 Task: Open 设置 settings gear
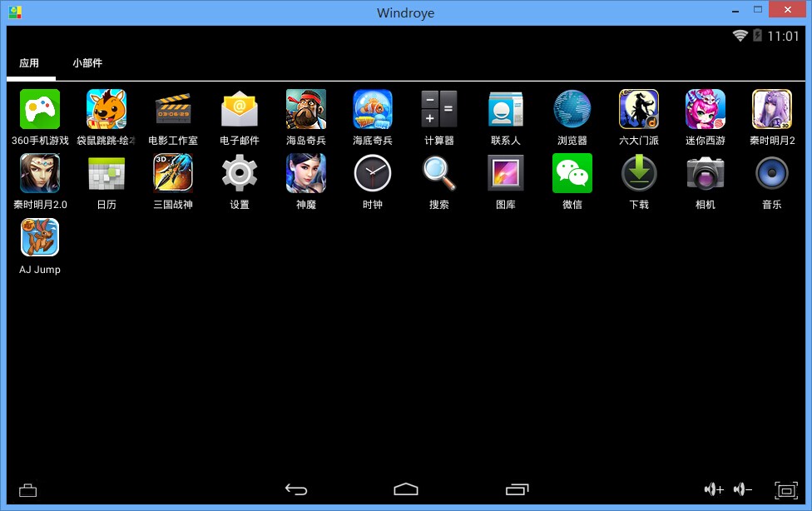click(x=240, y=174)
